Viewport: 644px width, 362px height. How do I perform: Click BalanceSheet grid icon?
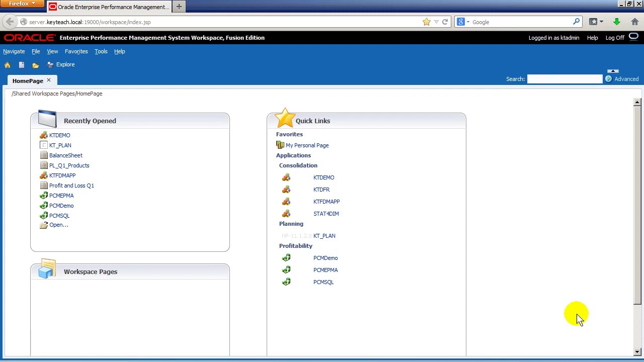point(44,155)
